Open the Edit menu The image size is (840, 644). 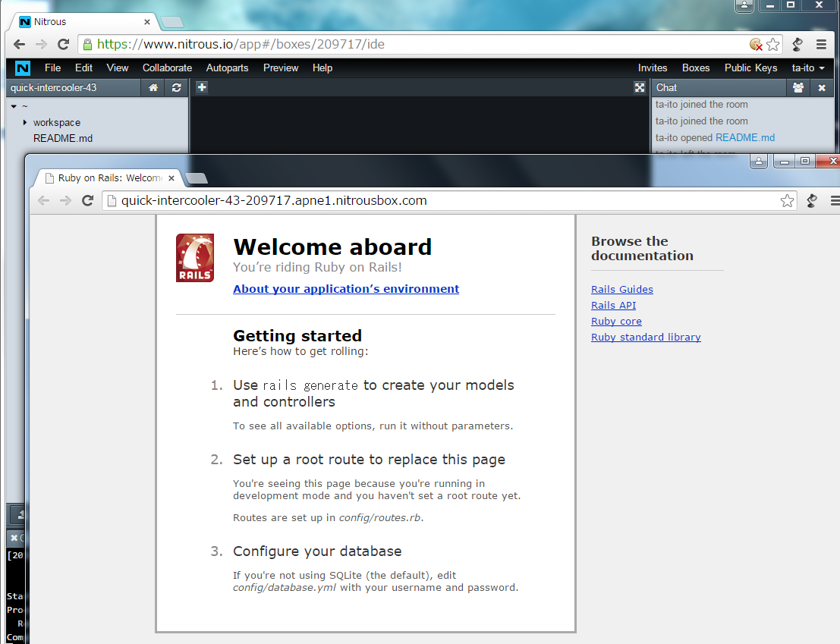pos(83,68)
